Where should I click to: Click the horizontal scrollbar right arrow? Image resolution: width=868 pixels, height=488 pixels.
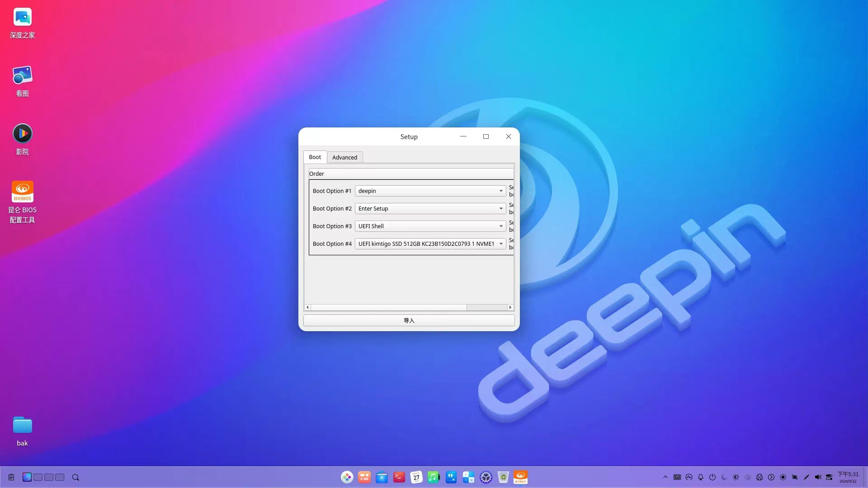[x=510, y=307]
